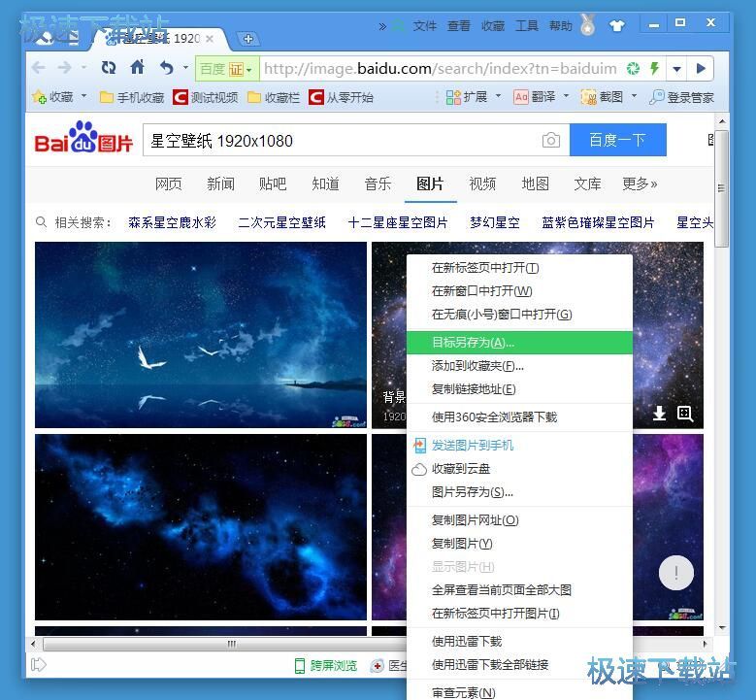This screenshot has width=756, height=700.
Task: Open the 帮助 menu
Action: coord(561,25)
